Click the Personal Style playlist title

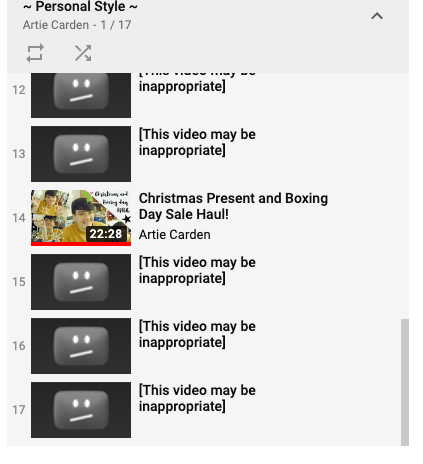pyautogui.click(x=80, y=7)
